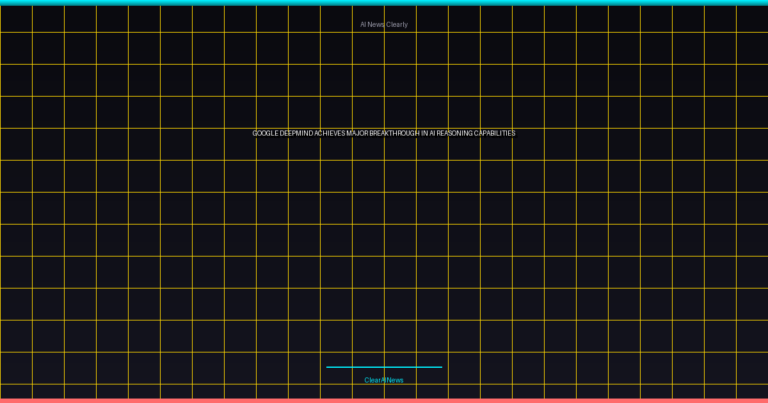Open the ClearAINews footer link

pyautogui.click(x=384, y=380)
